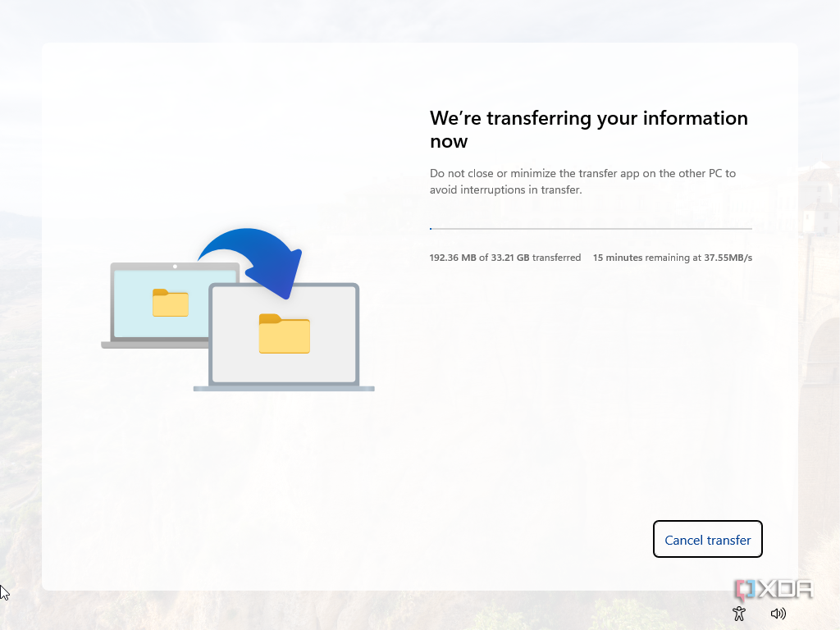Click the 'We're transferring your information now' heading
Screen dimensions: 840x630
589,129
